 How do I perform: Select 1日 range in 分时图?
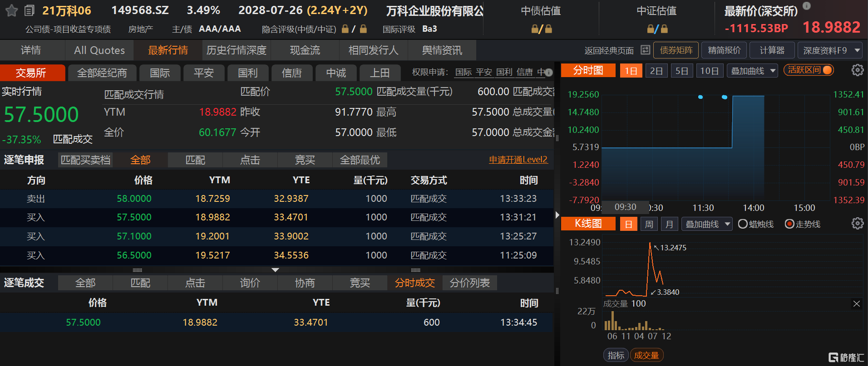click(631, 71)
